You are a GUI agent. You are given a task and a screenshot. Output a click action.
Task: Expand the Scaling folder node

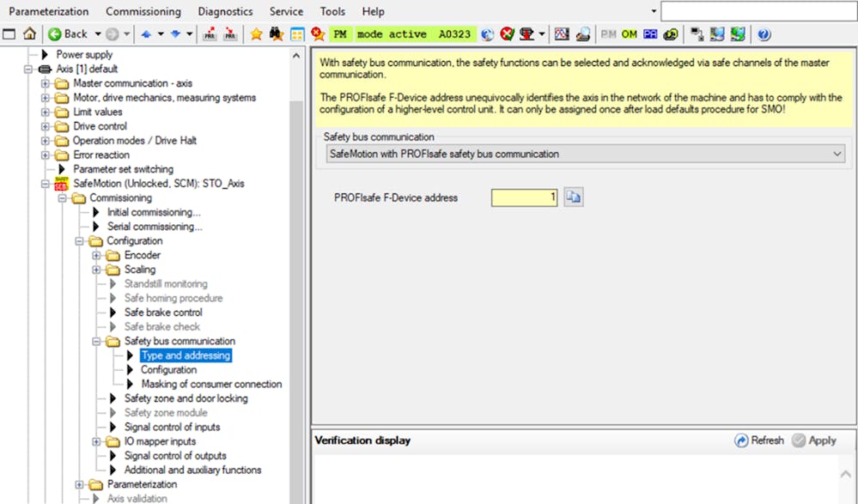pos(96,270)
